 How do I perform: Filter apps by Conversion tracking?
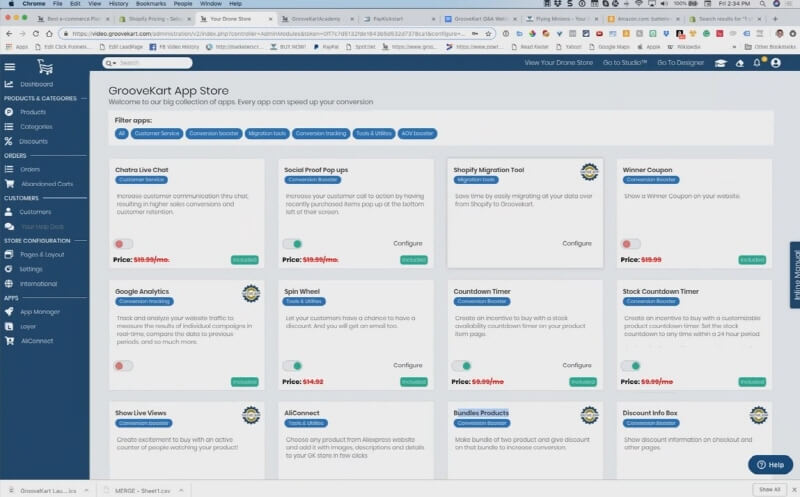321,134
